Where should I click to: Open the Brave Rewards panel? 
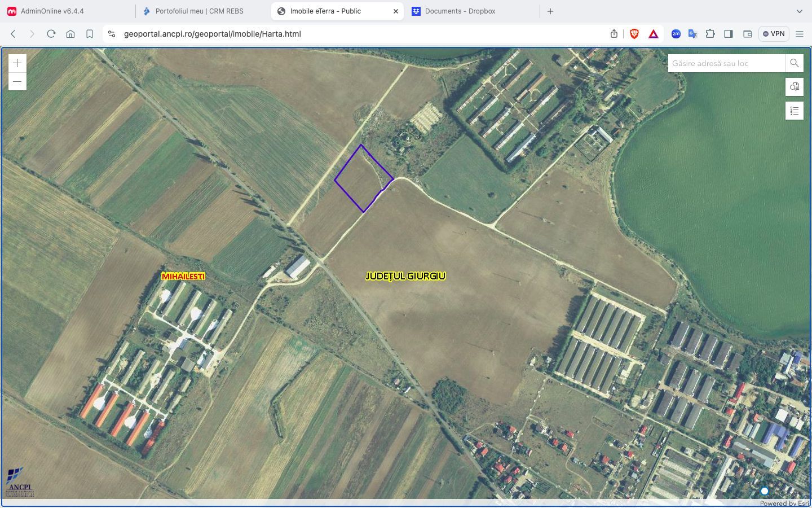click(x=653, y=34)
